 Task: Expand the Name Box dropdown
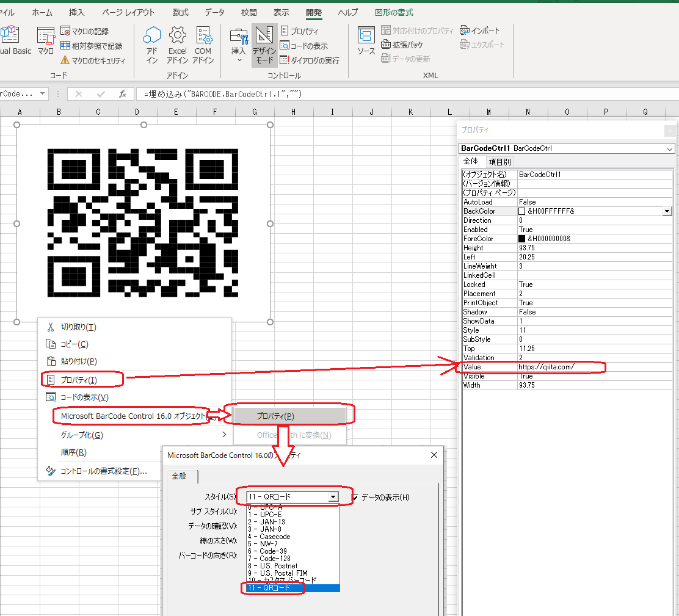(x=43, y=93)
